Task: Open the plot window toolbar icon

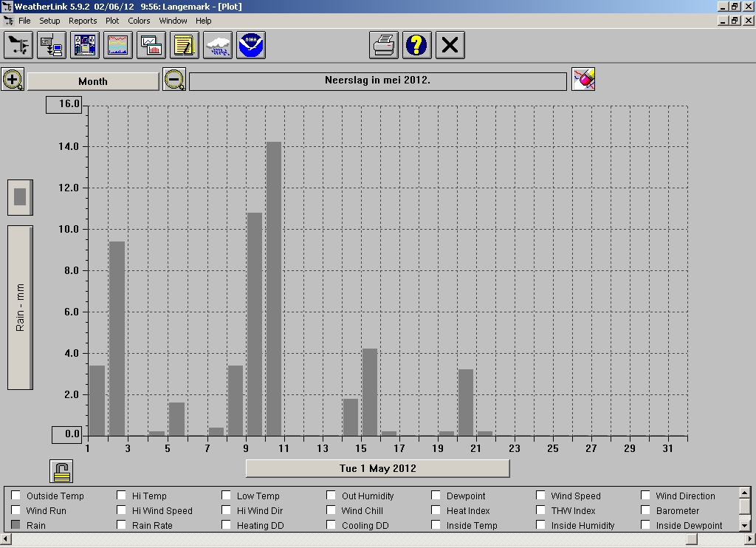Action: [151, 45]
